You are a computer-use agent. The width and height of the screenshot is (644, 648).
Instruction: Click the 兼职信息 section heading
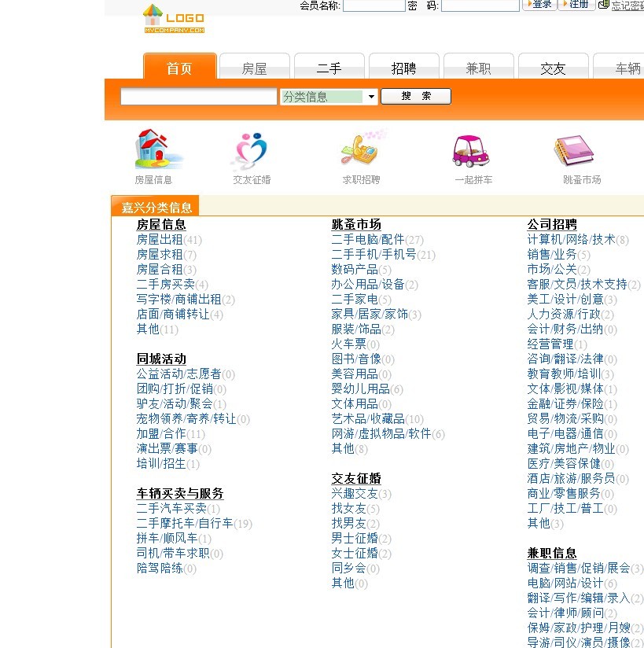tap(552, 553)
